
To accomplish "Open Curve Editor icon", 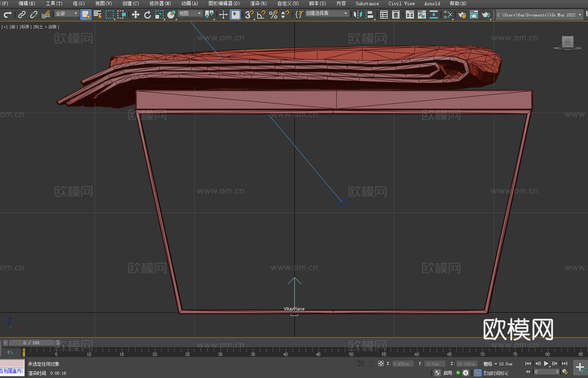I will tap(422, 14).
